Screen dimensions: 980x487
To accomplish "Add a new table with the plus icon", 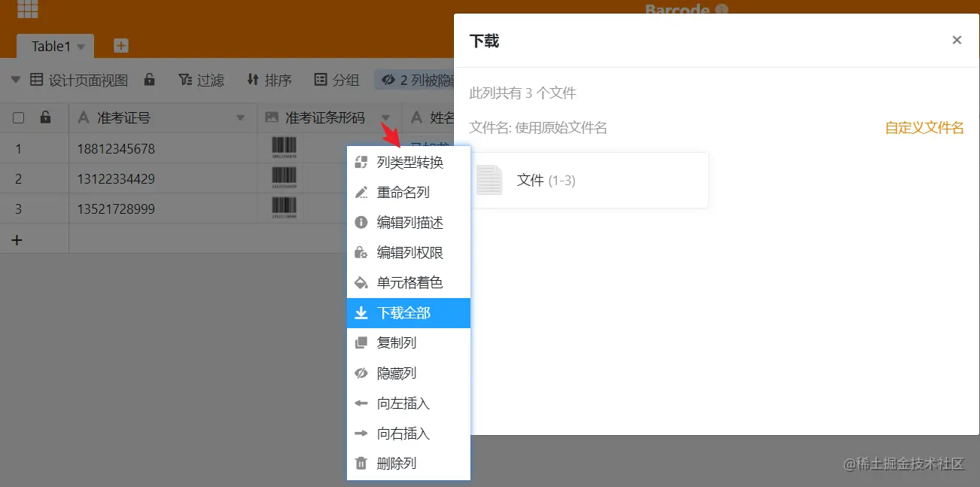I will coord(120,45).
